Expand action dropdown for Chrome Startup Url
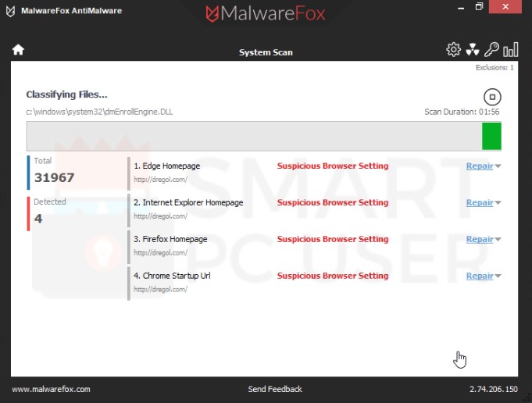Viewport: 532px width, 403px height. click(498, 276)
